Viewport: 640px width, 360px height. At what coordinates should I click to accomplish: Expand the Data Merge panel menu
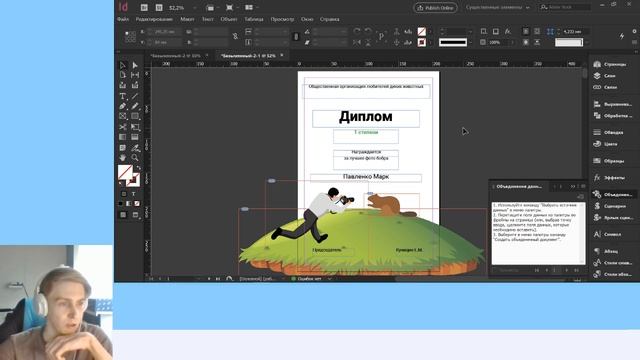583,187
